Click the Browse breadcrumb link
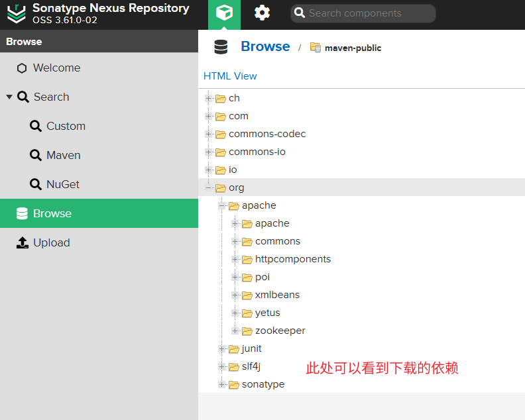Screen dimensions: 525x420 [265, 46]
